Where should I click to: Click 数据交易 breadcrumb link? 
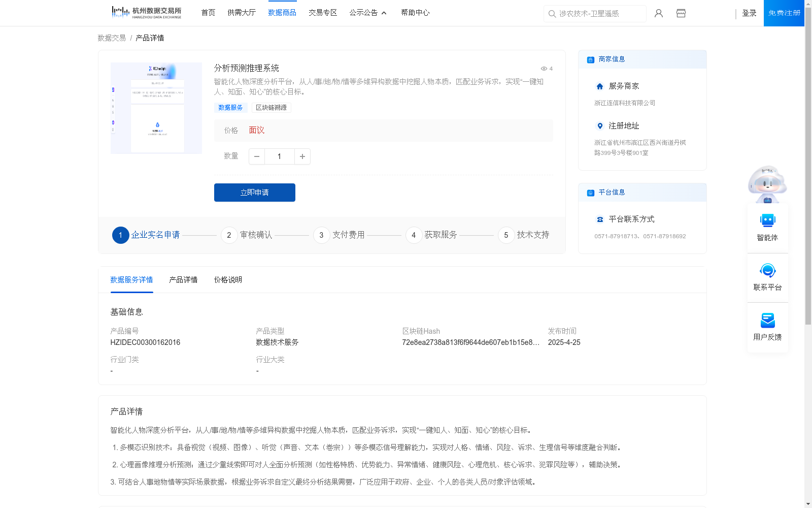pyautogui.click(x=112, y=38)
